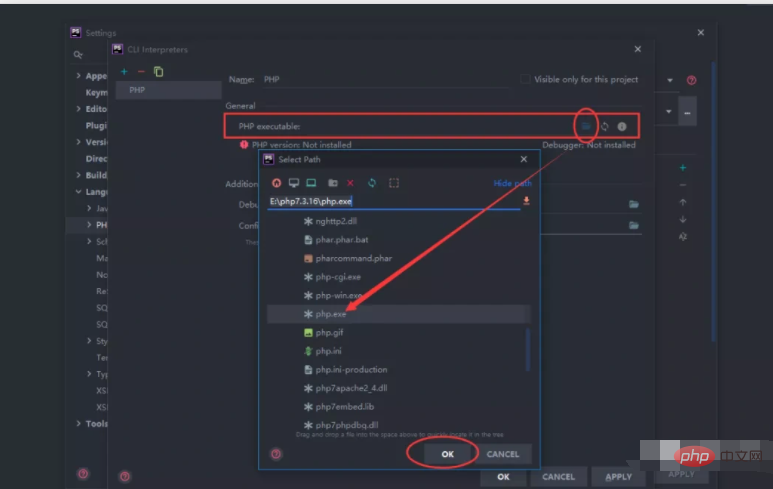Copy interpreter with the duplicate icon

click(x=158, y=72)
